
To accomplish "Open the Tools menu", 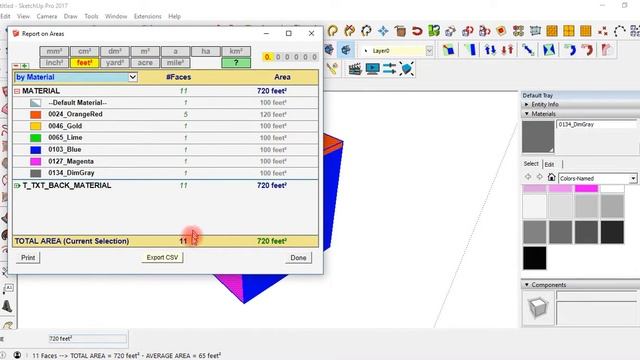I will click(x=91, y=16).
